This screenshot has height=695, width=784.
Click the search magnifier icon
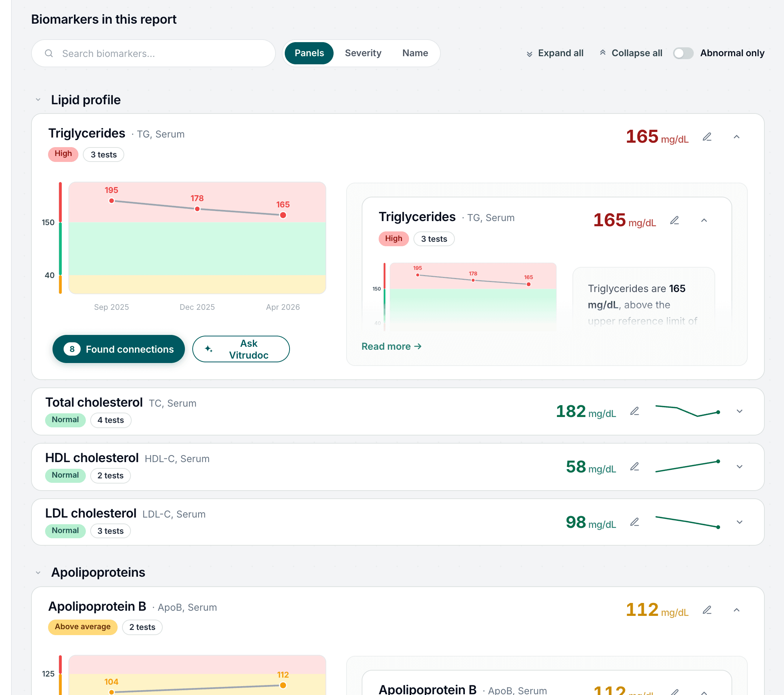click(x=49, y=53)
